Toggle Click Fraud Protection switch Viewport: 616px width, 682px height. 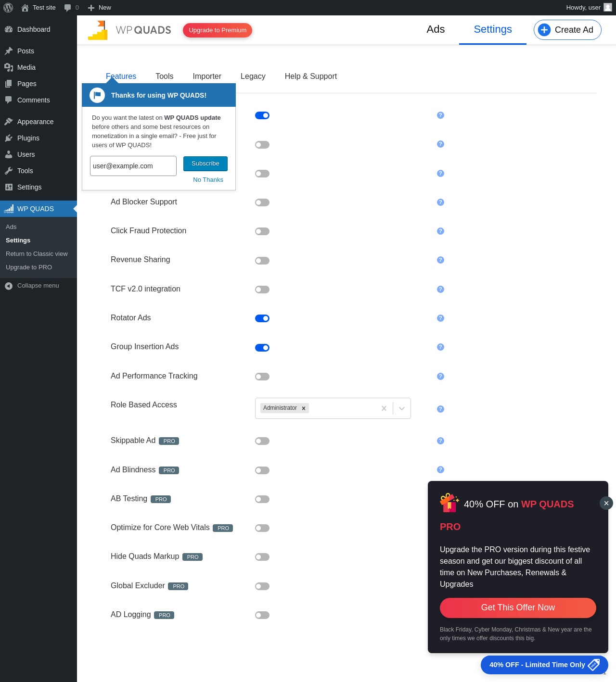262,232
